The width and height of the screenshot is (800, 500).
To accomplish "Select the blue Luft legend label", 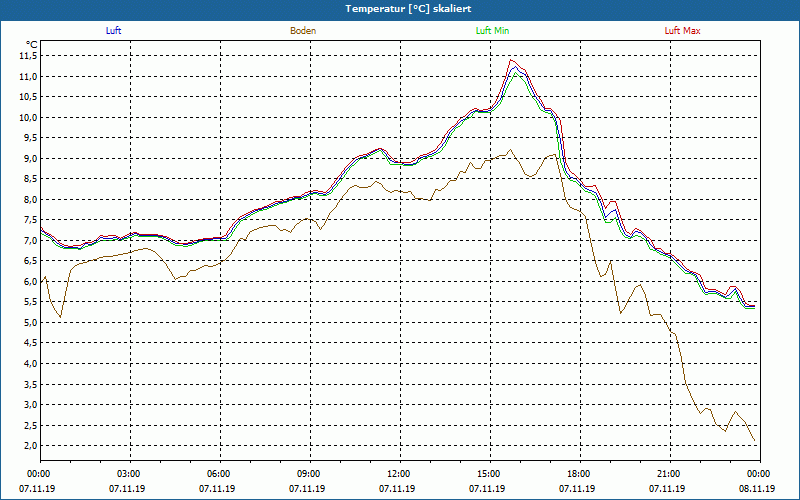I will coord(113,31).
